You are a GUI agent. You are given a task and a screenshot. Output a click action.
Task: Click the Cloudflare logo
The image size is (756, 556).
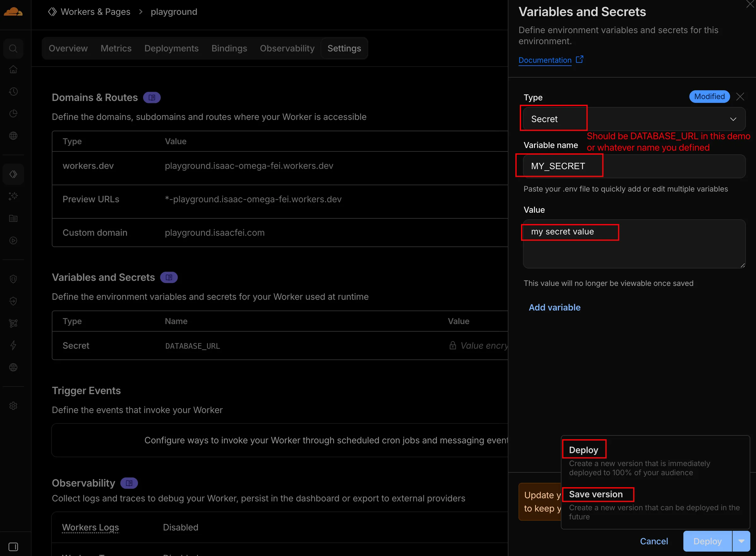pos(14,12)
